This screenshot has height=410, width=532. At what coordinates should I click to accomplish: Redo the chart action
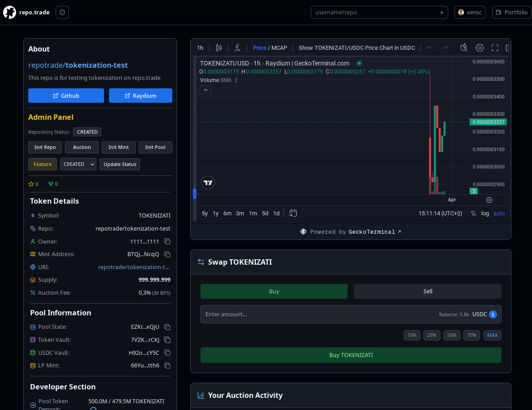point(445,48)
